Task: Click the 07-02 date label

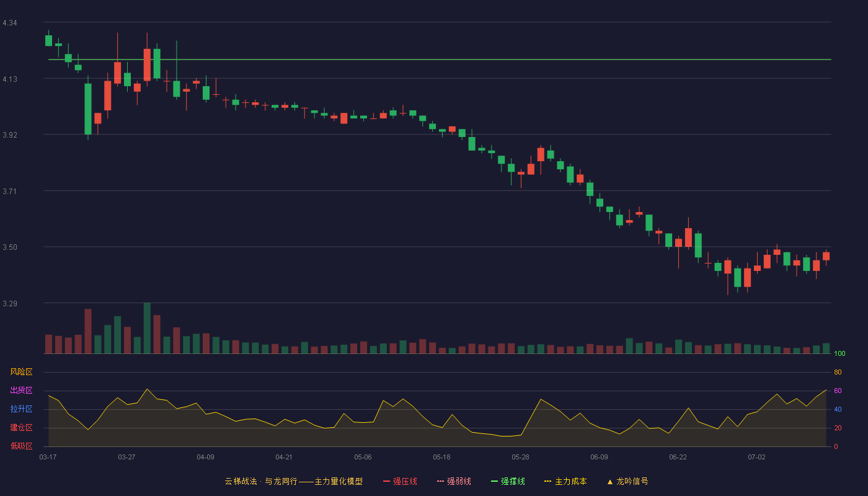Action: 756,457
